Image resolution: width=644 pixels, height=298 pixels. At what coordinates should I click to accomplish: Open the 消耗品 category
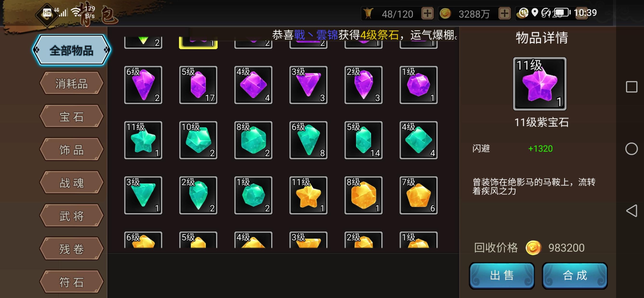[71, 83]
